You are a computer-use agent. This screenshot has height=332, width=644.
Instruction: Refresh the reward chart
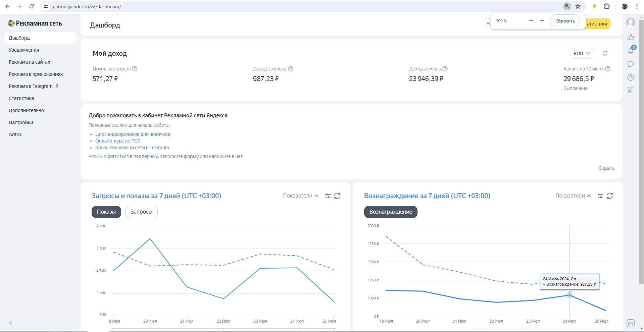[x=610, y=196]
